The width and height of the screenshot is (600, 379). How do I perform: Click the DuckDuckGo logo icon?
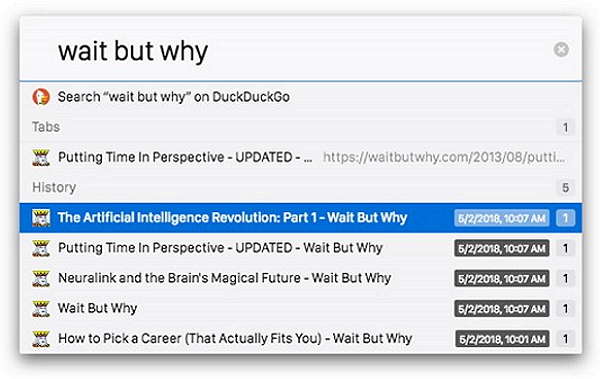41,97
